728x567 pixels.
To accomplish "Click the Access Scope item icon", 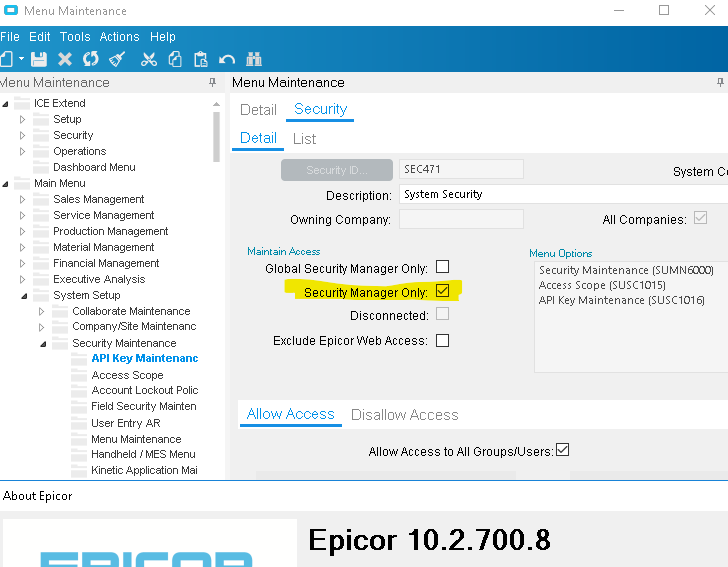I will 79,375.
